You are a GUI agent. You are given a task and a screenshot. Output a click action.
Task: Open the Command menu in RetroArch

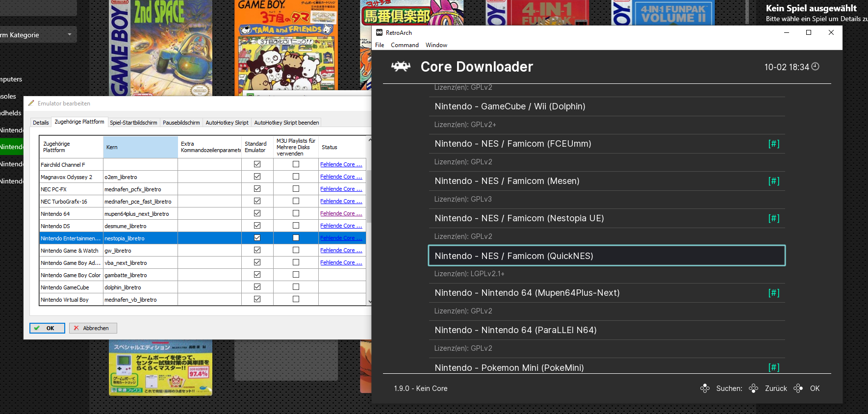pyautogui.click(x=405, y=45)
